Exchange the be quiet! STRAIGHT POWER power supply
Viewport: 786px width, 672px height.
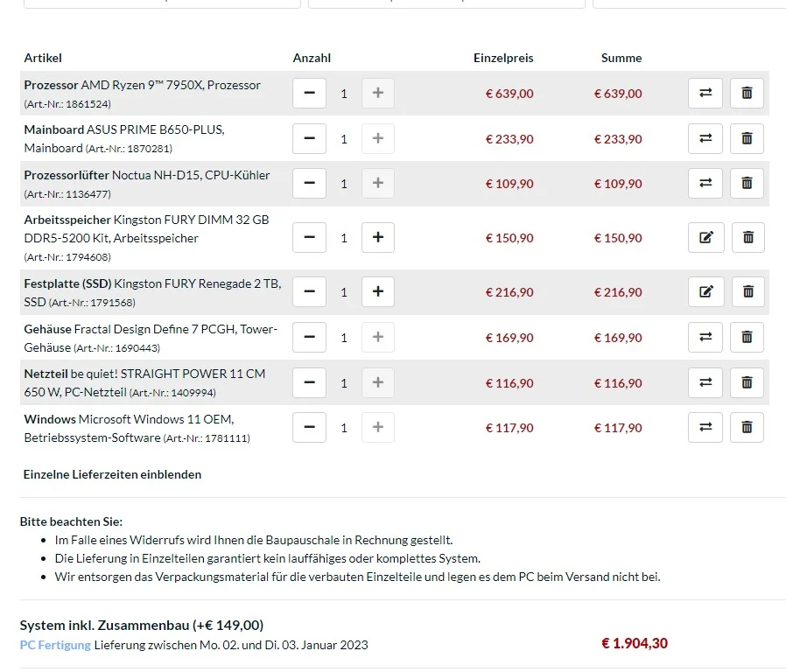[705, 383]
